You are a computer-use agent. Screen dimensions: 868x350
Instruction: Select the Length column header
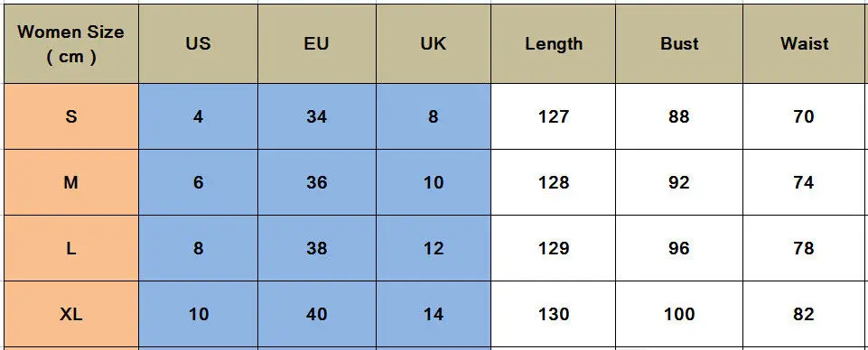554,44
